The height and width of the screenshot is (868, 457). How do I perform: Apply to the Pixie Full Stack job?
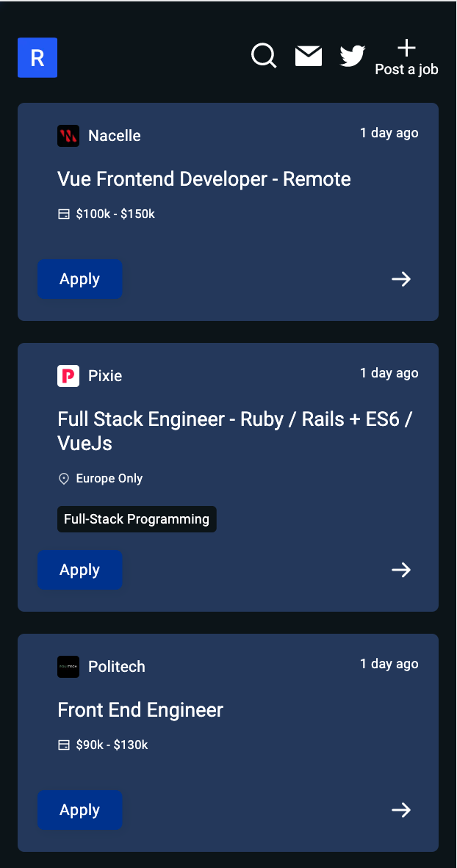coord(80,570)
